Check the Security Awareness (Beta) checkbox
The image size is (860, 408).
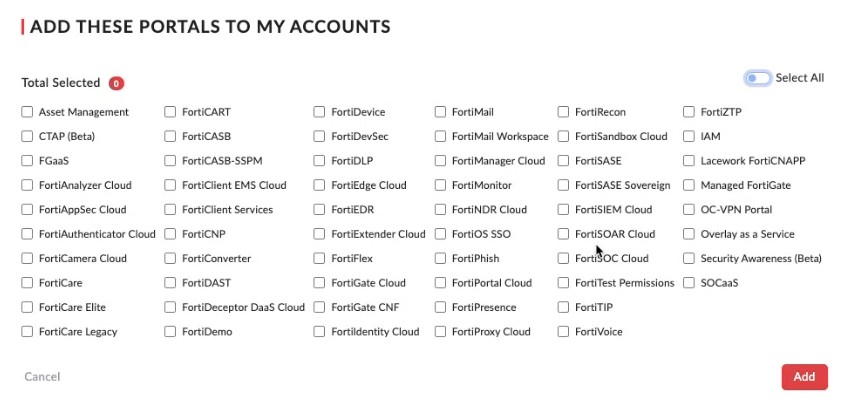point(690,258)
